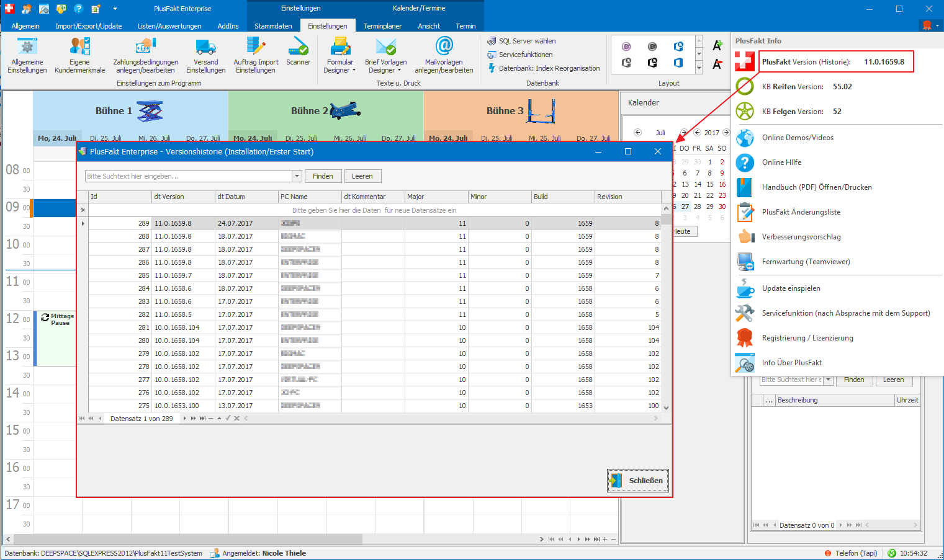Decrease font size with A- icon
This screenshot has width=944, height=560.
click(717, 64)
